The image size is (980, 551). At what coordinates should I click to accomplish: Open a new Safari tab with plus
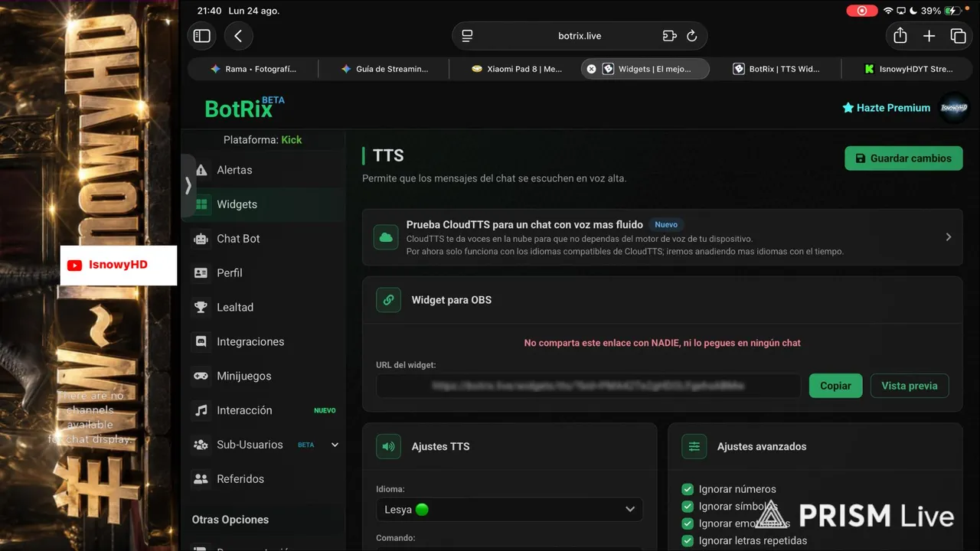pos(929,36)
